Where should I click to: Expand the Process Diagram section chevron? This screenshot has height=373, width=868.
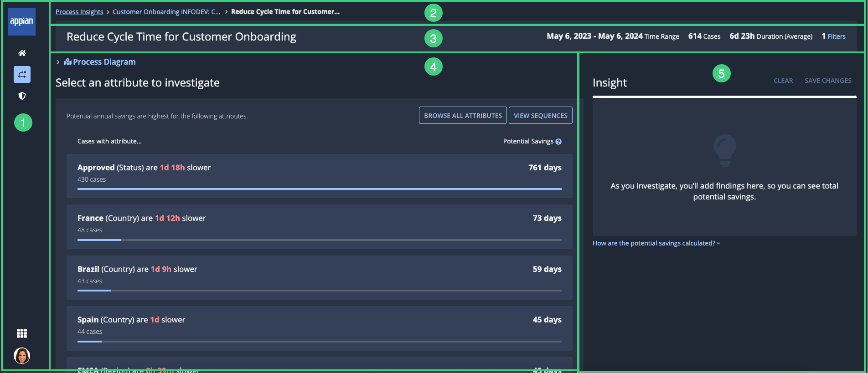click(x=58, y=62)
